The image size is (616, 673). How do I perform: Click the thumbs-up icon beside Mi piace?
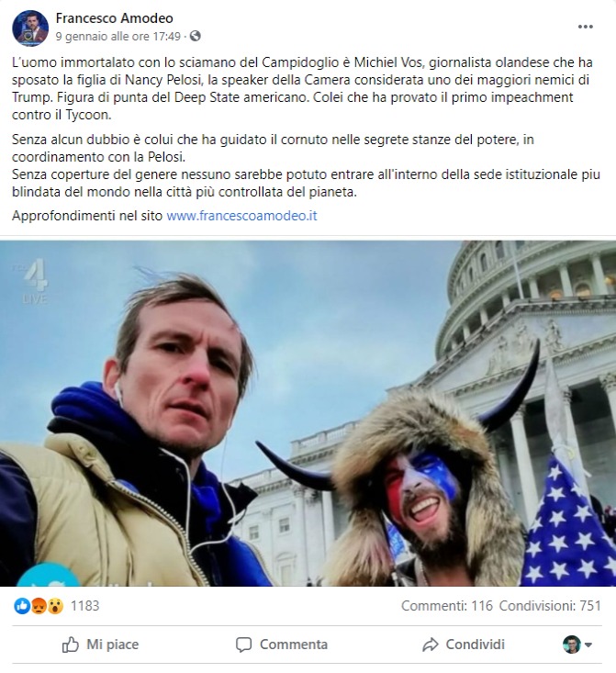71,645
